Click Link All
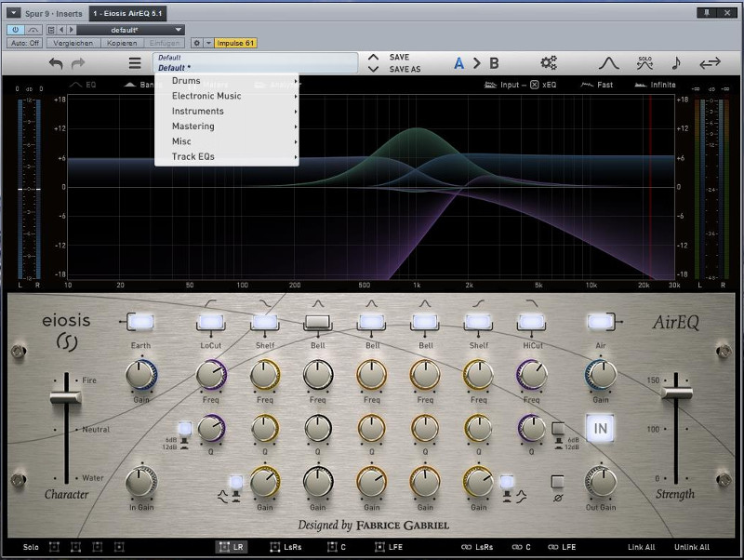744x560 pixels. [x=641, y=547]
